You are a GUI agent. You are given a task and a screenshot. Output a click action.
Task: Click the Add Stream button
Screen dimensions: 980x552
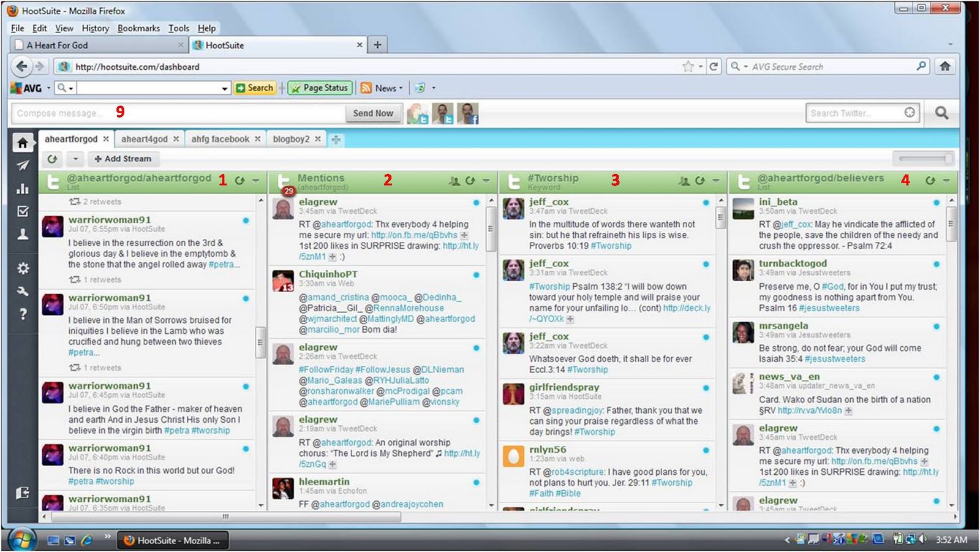[123, 159]
